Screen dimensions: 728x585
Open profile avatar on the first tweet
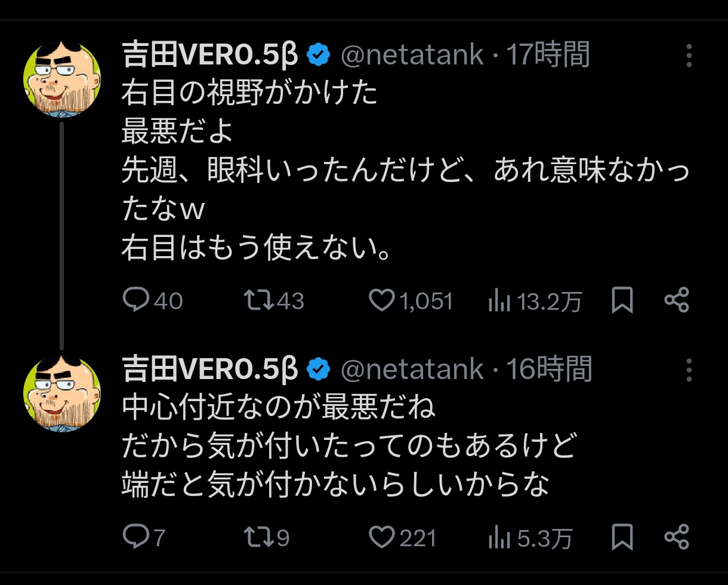point(61,78)
